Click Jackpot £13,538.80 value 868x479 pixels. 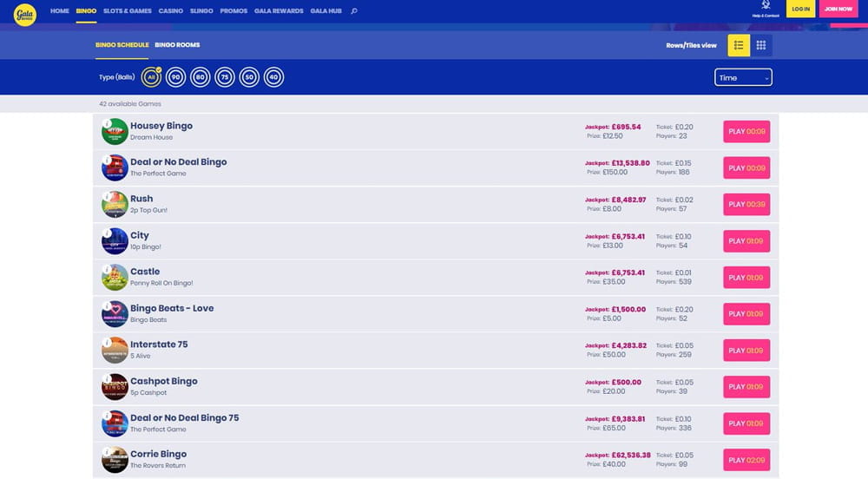coord(630,163)
